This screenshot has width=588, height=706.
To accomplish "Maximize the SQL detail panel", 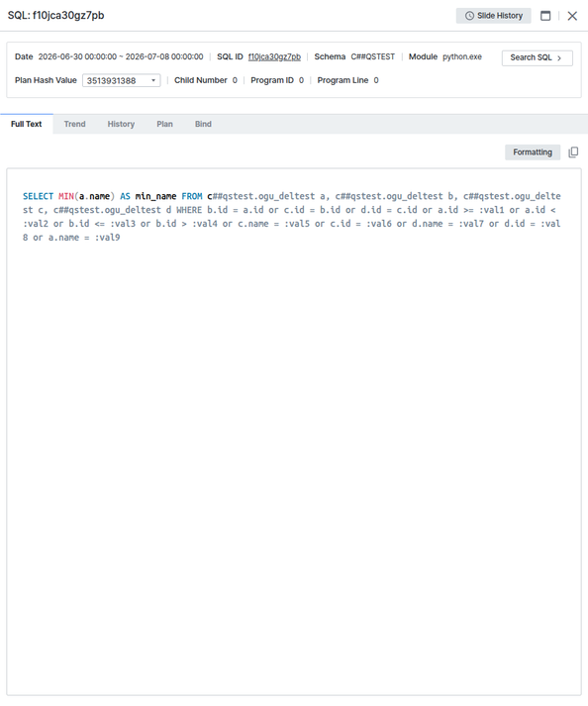I will pyautogui.click(x=545, y=16).
